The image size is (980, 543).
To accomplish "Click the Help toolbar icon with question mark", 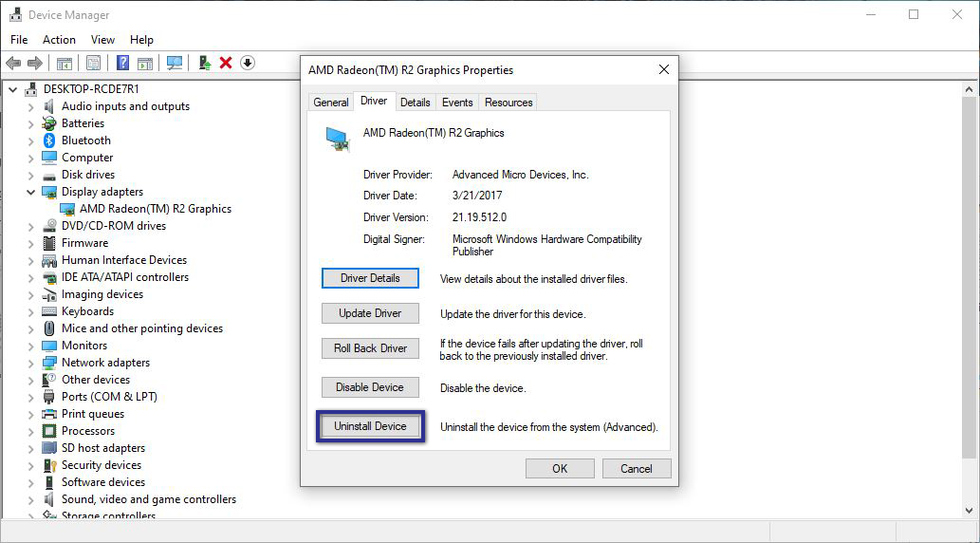I will click(122, 63).
